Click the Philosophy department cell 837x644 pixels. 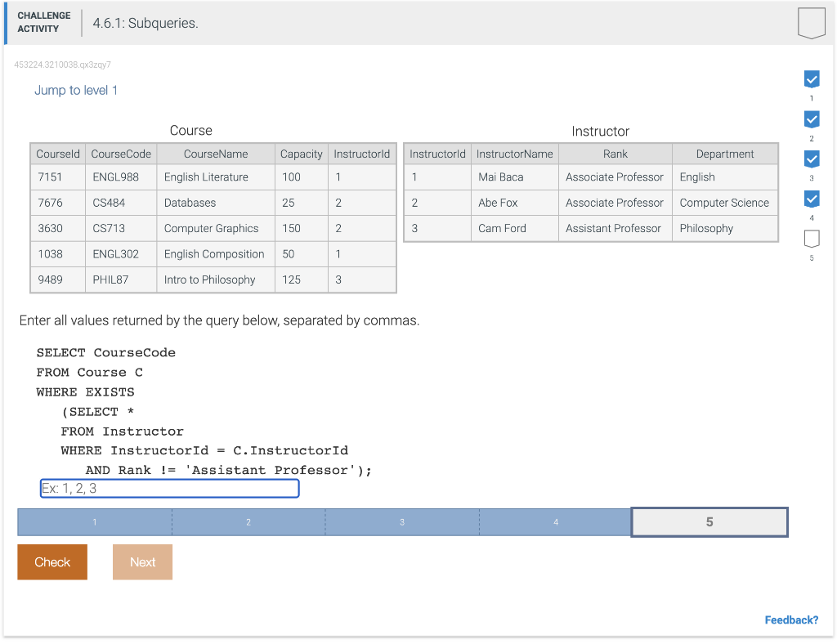tap(725, 228)
